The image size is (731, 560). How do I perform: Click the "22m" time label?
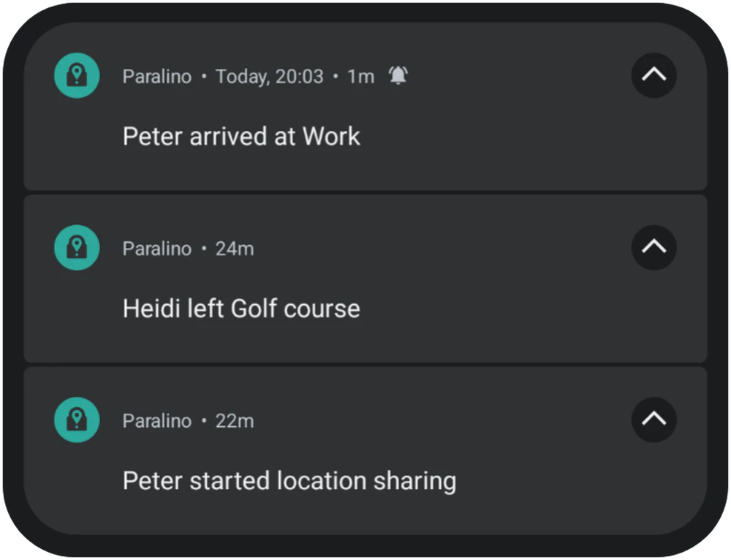[x=235, y=421]
